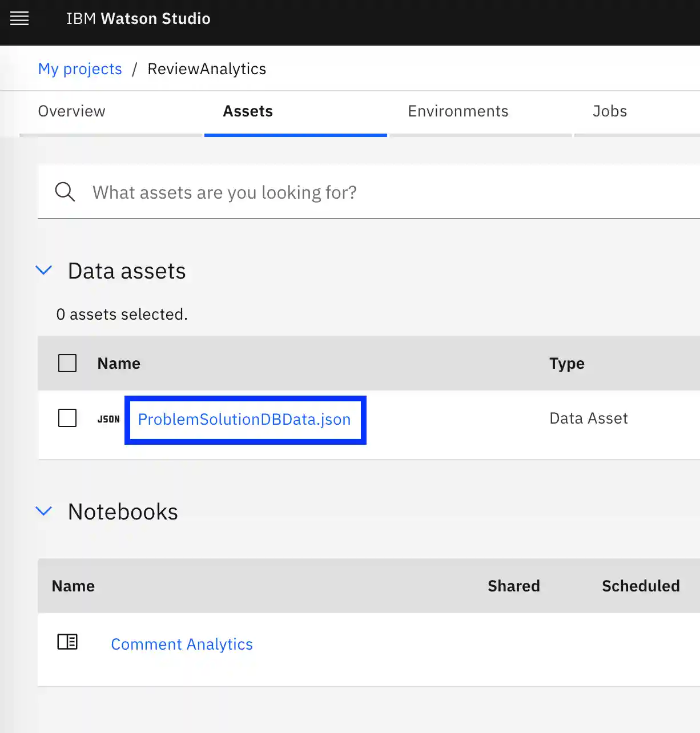Viewport: 700px width, 733px height.
Task: Collapse the Data assets section
Action: [44, 271]
